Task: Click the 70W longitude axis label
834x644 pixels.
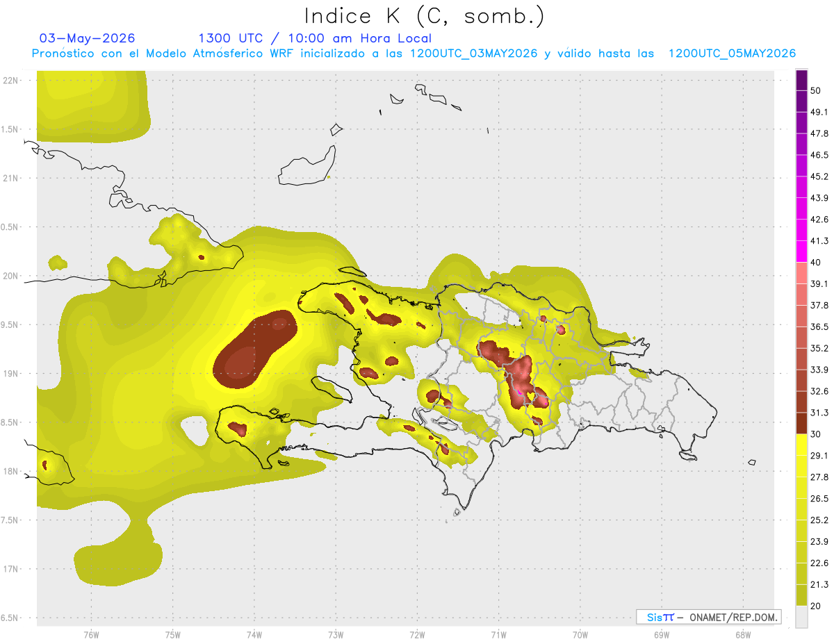Action: pos(580,634)
